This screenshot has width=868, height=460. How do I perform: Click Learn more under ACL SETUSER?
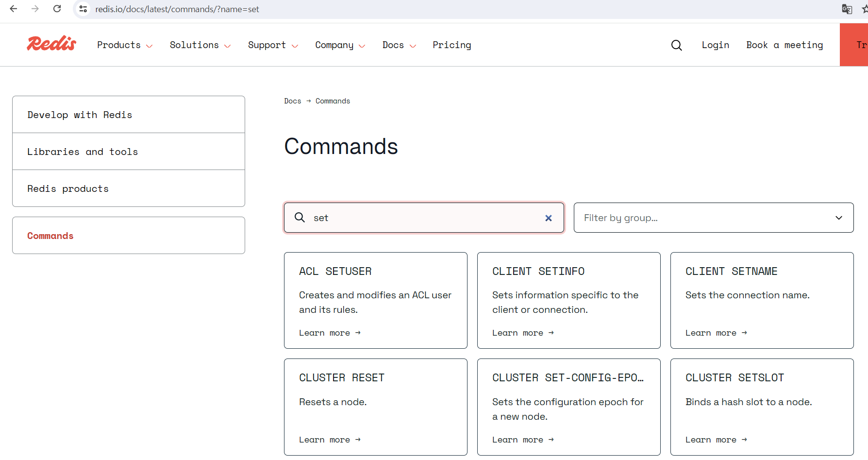click(x=330, y=333)
